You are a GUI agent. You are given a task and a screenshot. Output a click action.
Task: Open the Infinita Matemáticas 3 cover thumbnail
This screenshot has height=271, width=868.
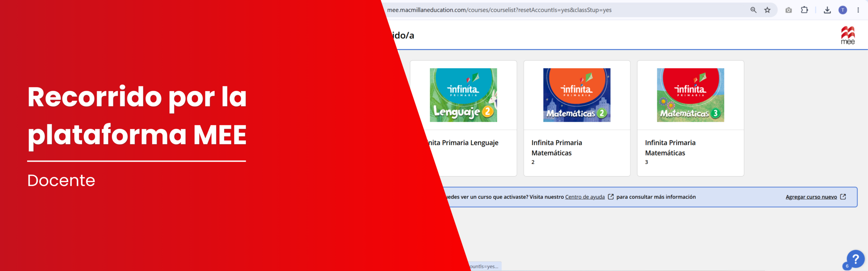point(690,95)
